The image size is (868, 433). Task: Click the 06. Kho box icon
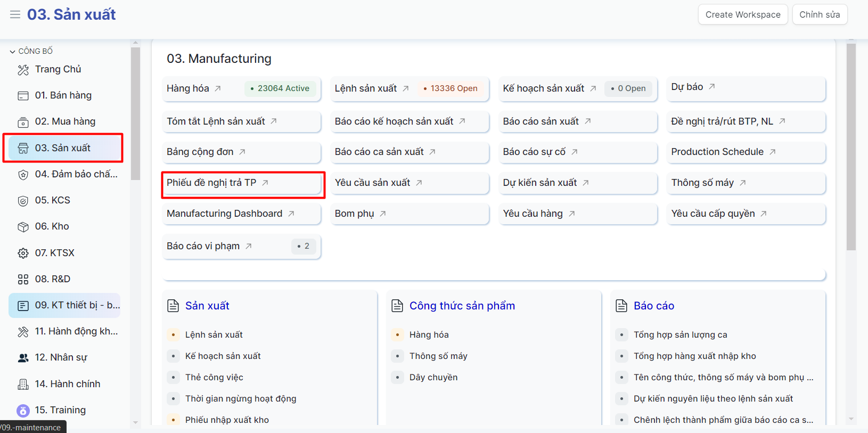(x=23, y=227)
